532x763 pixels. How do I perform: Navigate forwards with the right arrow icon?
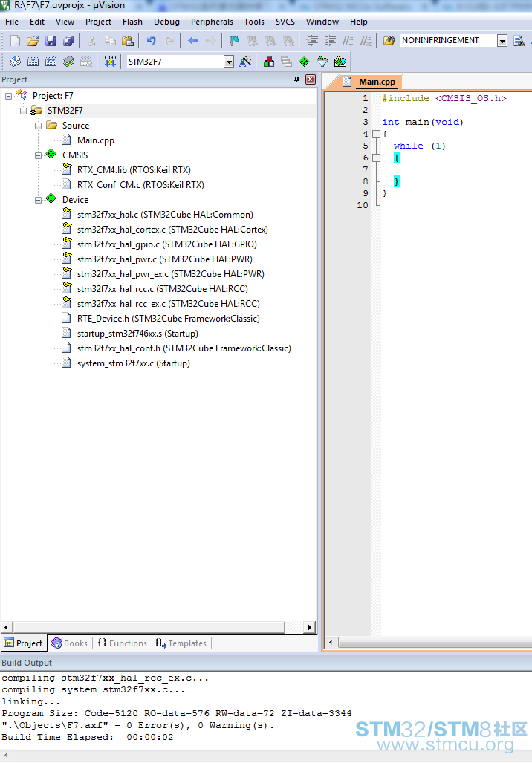click(210, 41)
